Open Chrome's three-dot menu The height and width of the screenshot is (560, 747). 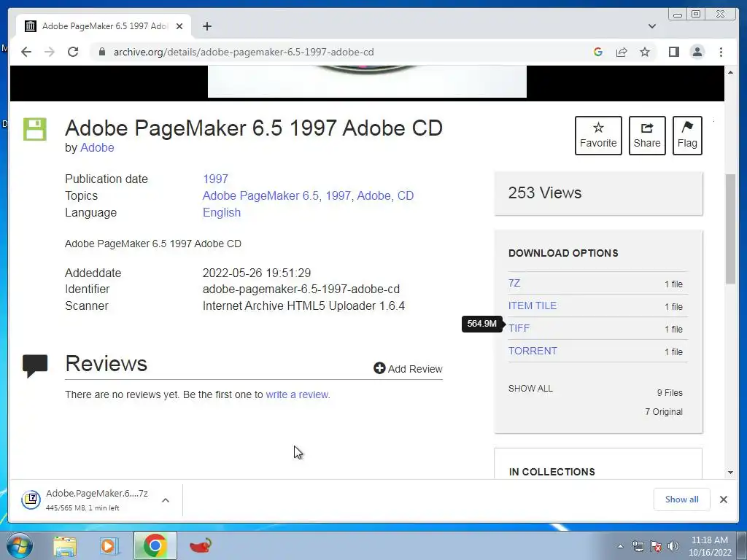tap(721, 52)
